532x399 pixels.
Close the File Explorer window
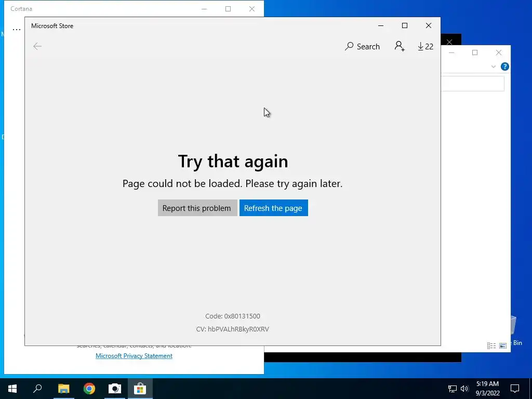coord(498,52)
